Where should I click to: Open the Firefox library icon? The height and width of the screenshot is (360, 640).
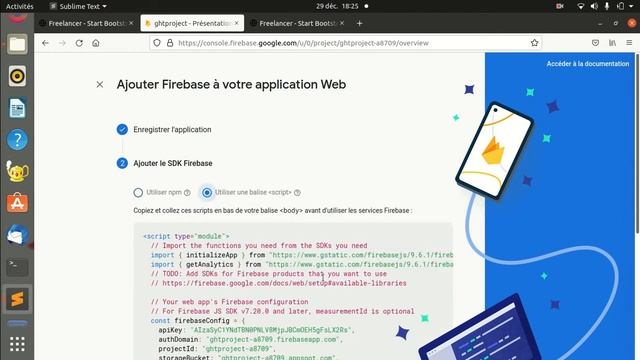pyautogui.click(x=612, y=43)
